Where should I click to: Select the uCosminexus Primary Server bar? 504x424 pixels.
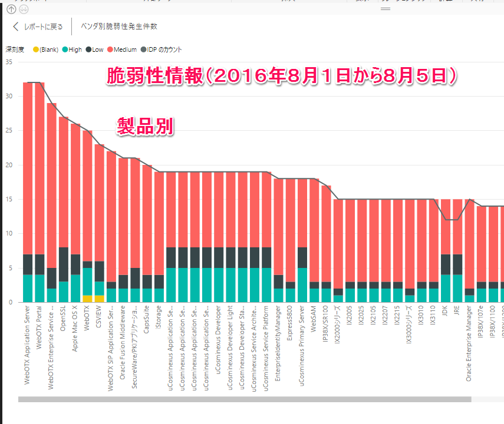coord(302,240)
